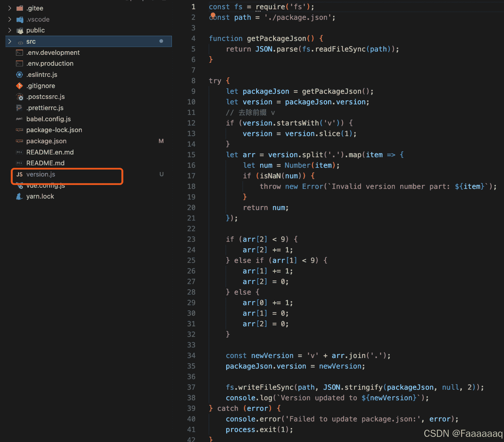
Task: Click the modified dot on src folder
Action: click(161, 41)
